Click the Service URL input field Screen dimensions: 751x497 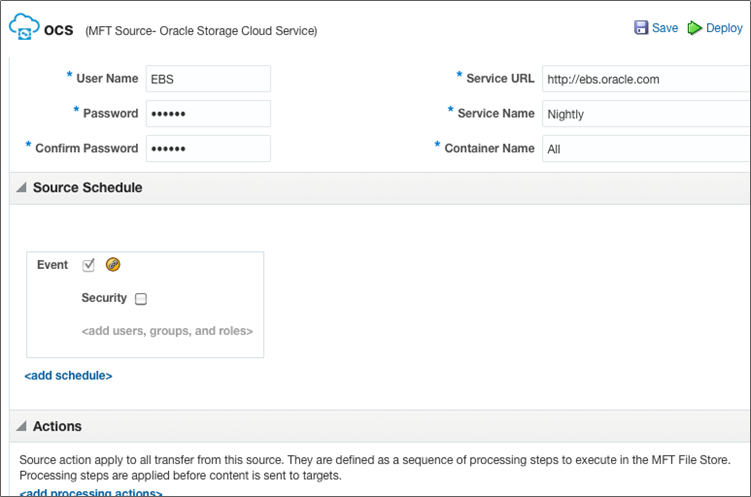647,79
